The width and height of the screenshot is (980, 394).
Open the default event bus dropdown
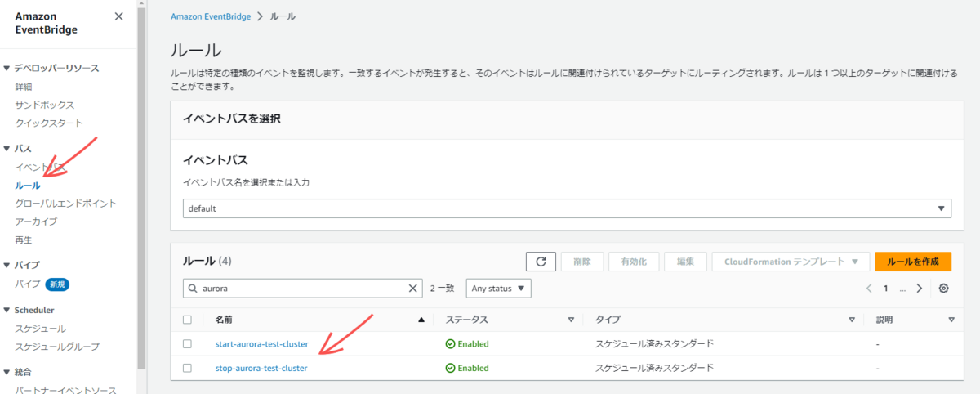567,208
